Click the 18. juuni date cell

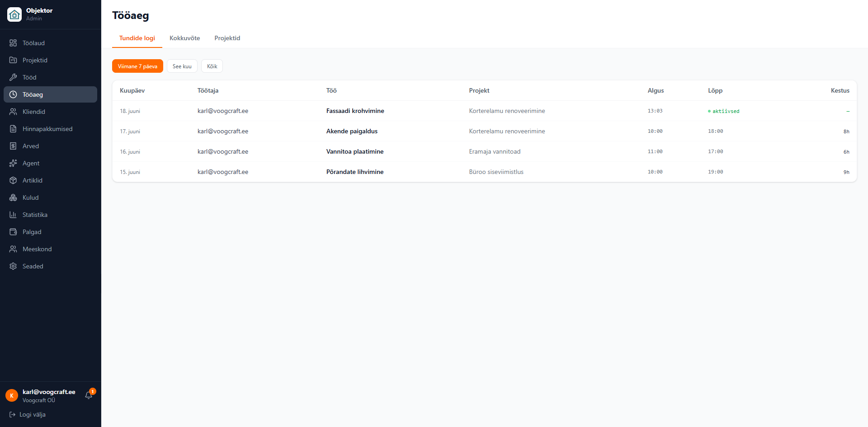[x=130, y=111]
